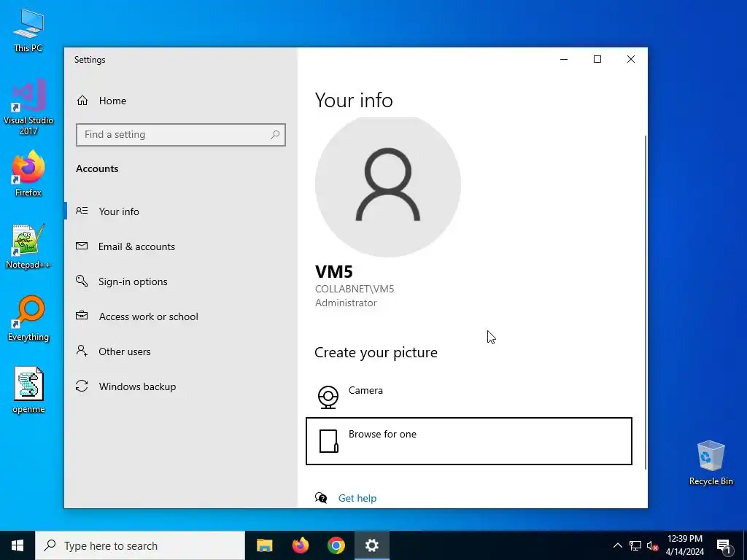Click the Sign-in options key icon
747x560 pixels.
pyautogui.click(x=82, y=281)
